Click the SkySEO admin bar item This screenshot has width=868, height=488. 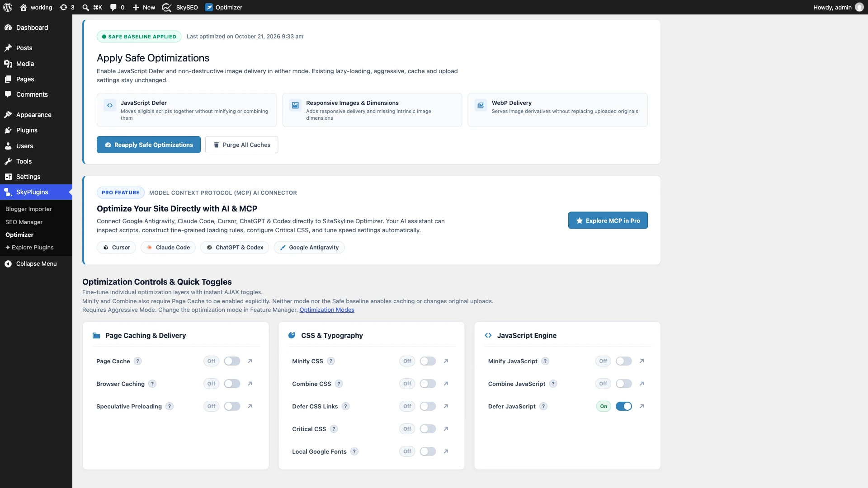[180, 7]
